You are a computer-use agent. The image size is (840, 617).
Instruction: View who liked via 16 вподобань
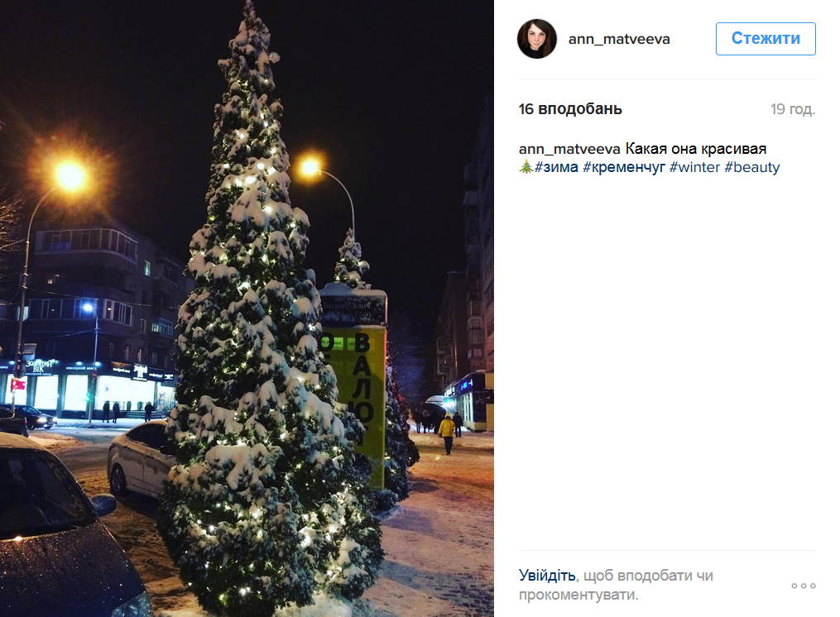click(570, 108)
